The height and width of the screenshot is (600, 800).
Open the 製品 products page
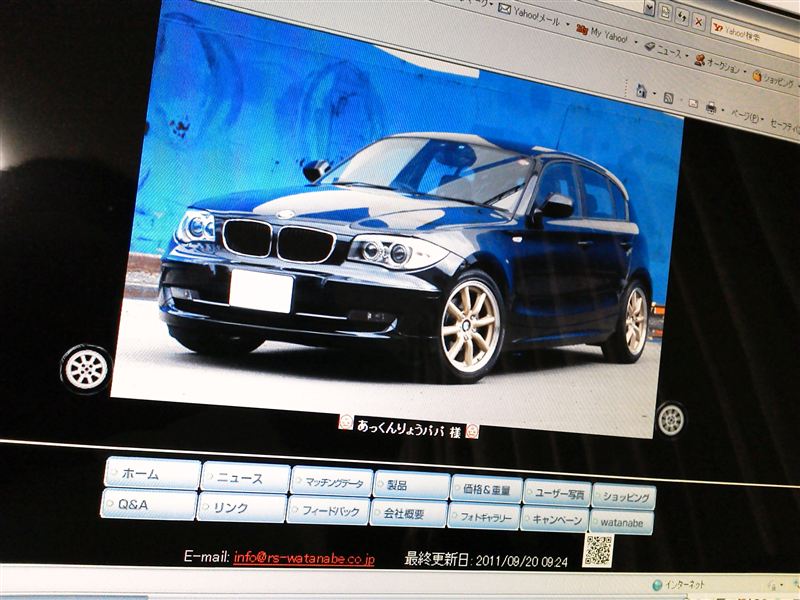pyautogui.click(x=411, y=485)
